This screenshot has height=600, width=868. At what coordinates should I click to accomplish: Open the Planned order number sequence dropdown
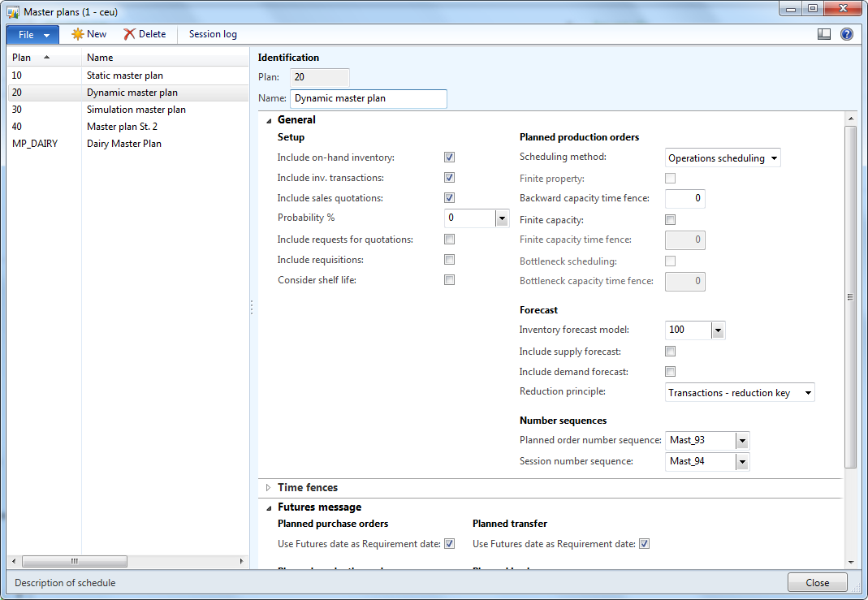(741, 440)
